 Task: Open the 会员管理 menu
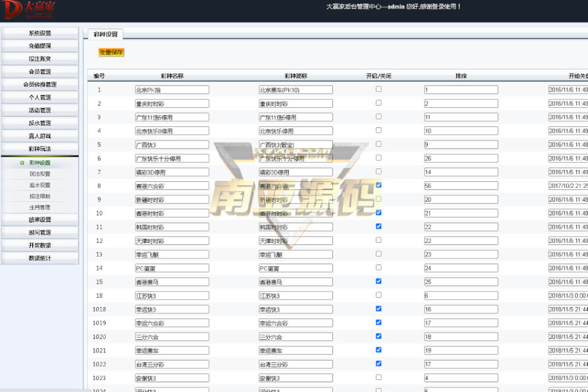40,72
